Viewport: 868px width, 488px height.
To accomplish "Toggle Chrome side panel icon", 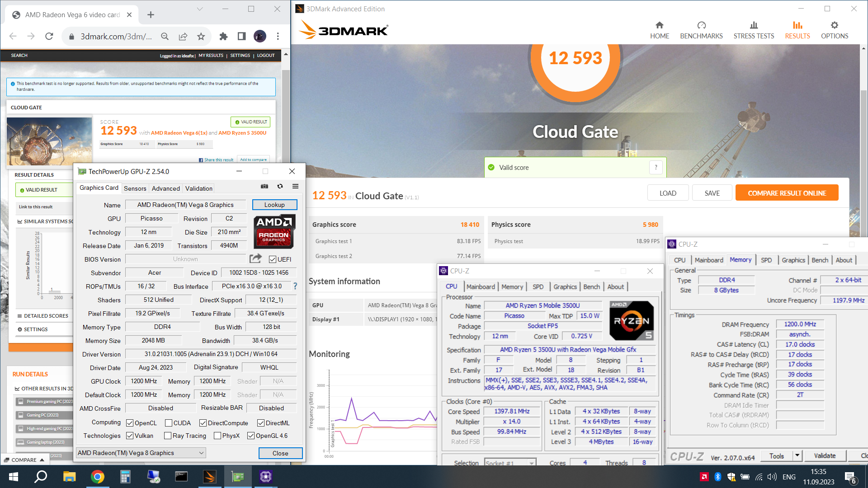I will click(241, 36).
